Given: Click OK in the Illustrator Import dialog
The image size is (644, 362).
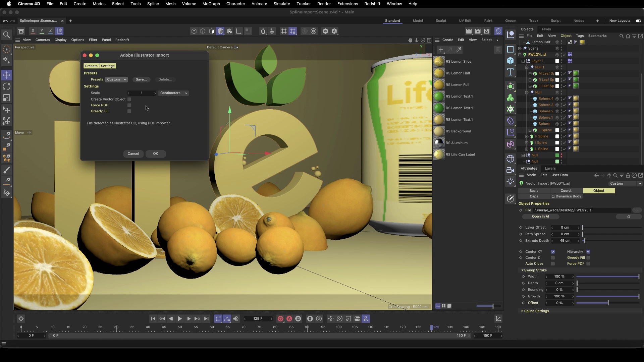Looking at the screenshot, I should click(x=155, y=154).
